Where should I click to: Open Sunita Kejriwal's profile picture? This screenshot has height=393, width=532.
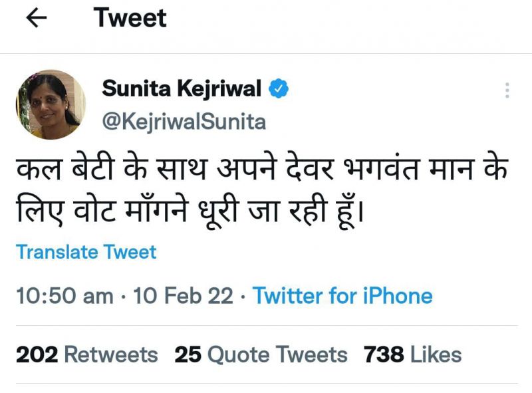[51, 104]
